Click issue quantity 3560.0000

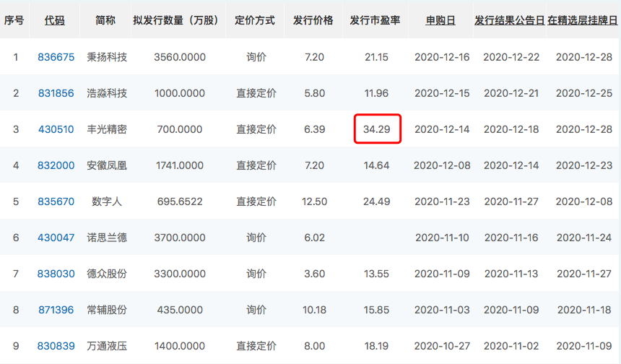(x=180, y=57)
